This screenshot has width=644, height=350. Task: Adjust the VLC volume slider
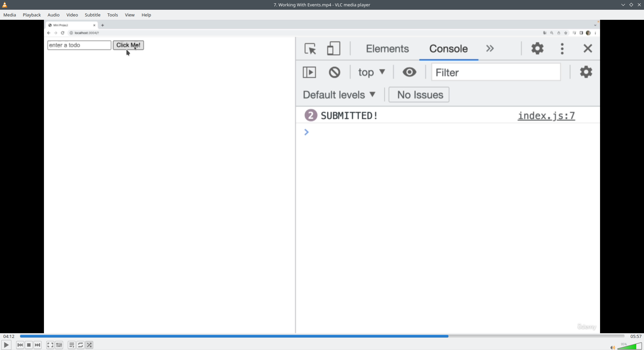630,346
